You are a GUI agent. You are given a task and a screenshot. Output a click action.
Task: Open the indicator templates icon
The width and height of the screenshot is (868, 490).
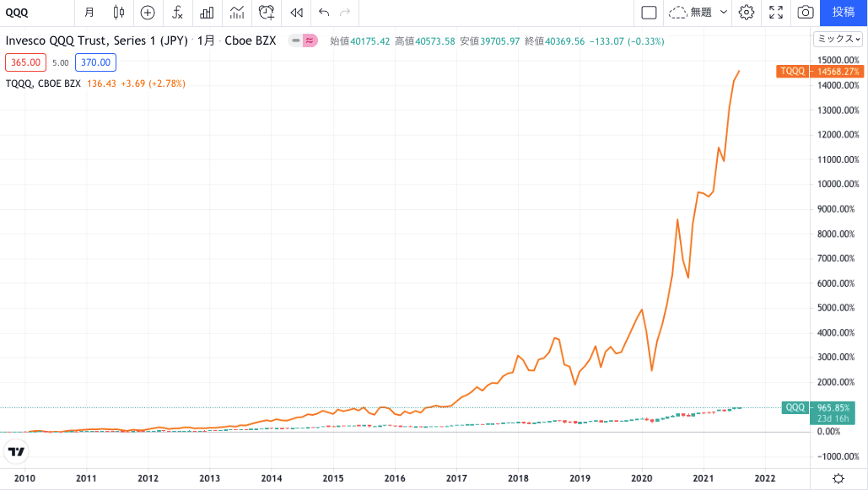click(x=237, y=12)
